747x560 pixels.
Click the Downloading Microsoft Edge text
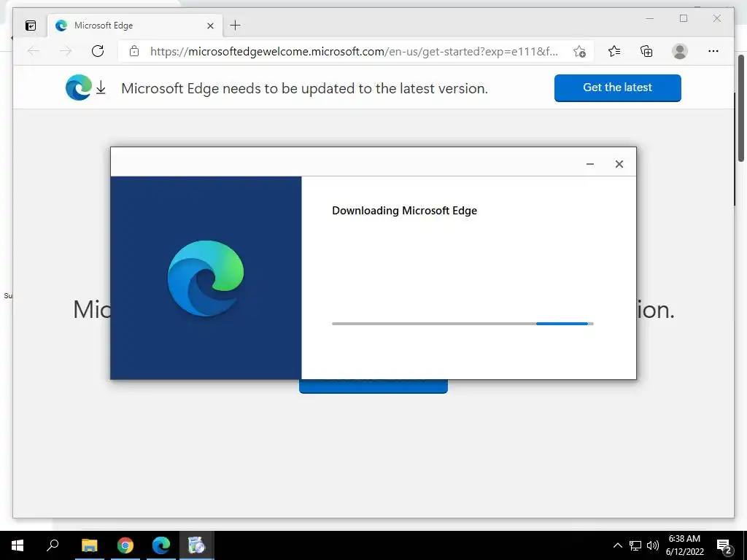[x=404, y=211]
